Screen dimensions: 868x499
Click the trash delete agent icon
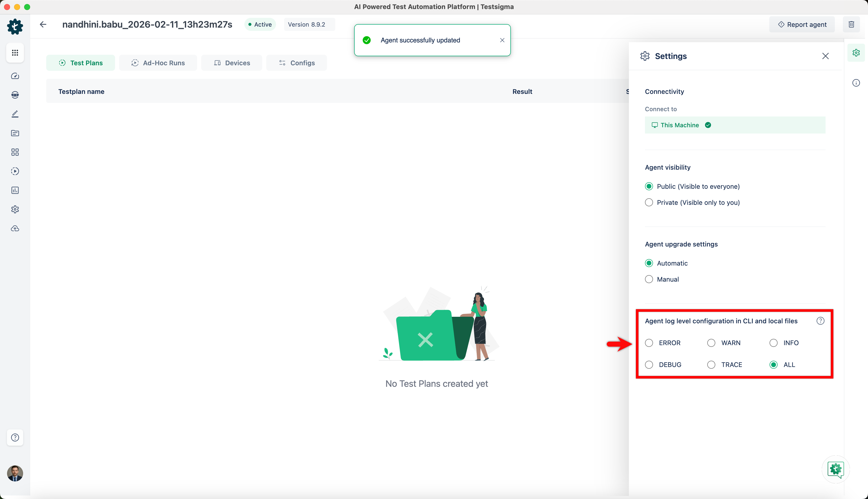(851, 24)
